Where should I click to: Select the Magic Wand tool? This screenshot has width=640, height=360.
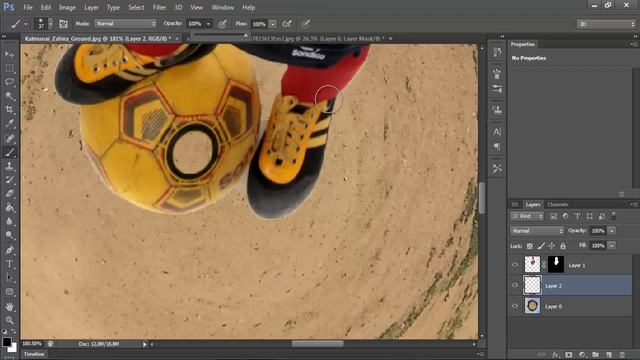9,96
